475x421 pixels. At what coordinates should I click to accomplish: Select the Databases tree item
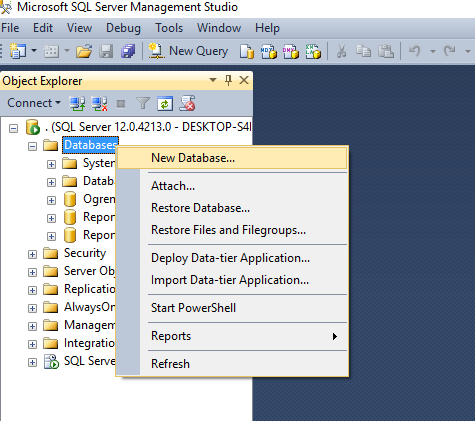(x=90, y=145)
